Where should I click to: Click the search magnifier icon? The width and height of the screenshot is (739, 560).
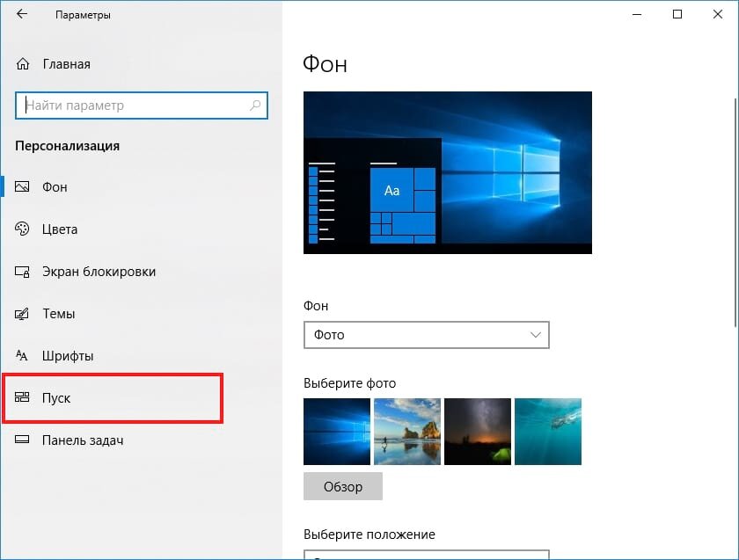tap(255, 105)
